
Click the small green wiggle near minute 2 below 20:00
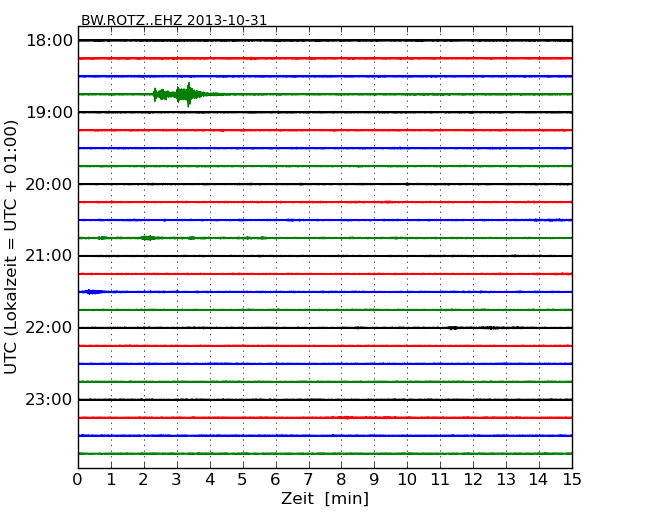click(x=148, y=238)
